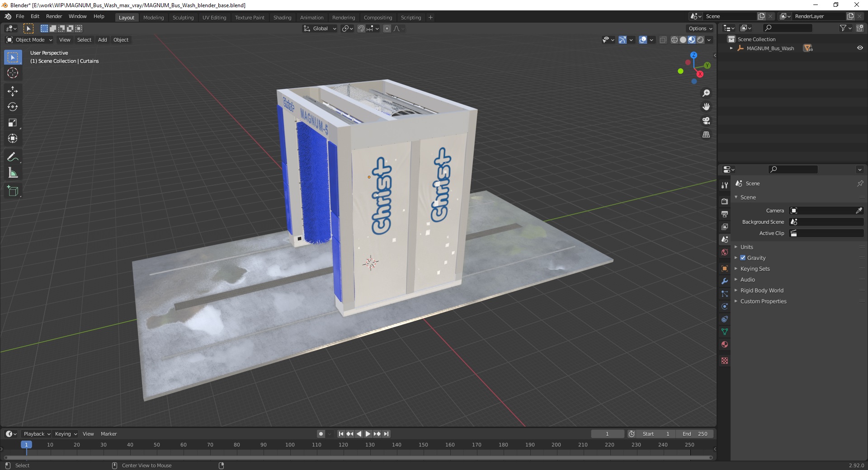Switch to the UV Editing workspace tab
Image resolution: width=868 pixels, height=470 pixels.
pyautogui.click(x=214, y=18)
